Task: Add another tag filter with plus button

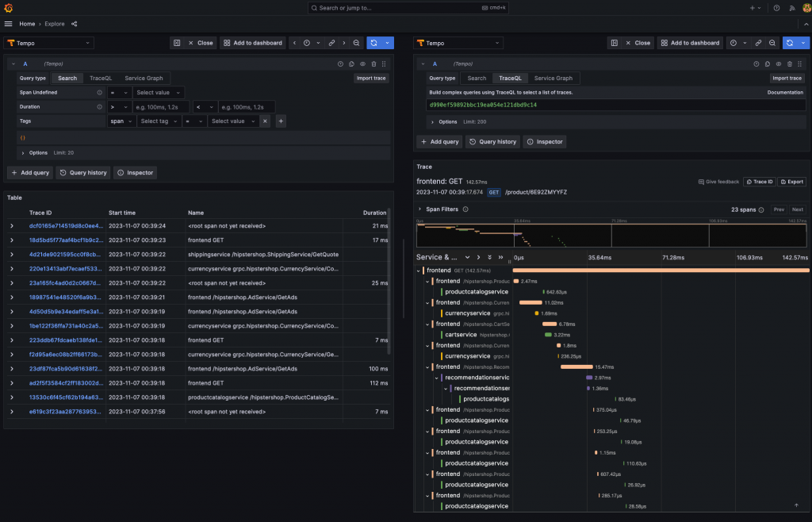Action: [x=281, y=121]
